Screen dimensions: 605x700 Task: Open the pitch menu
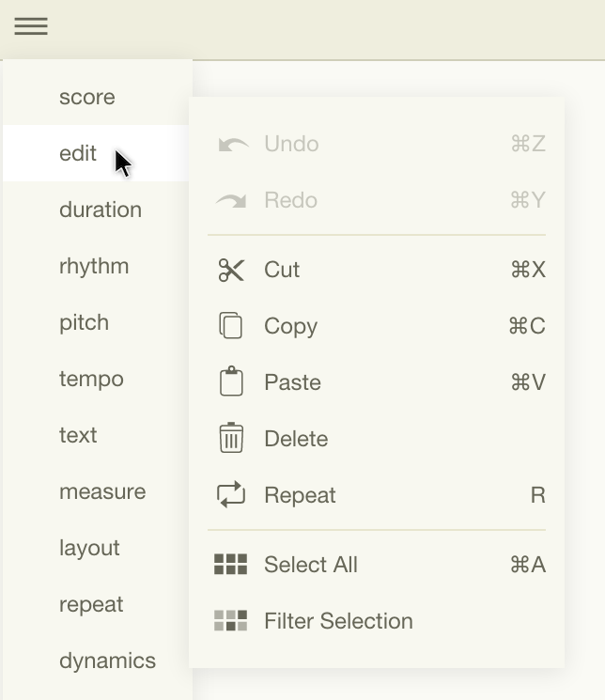85,322
